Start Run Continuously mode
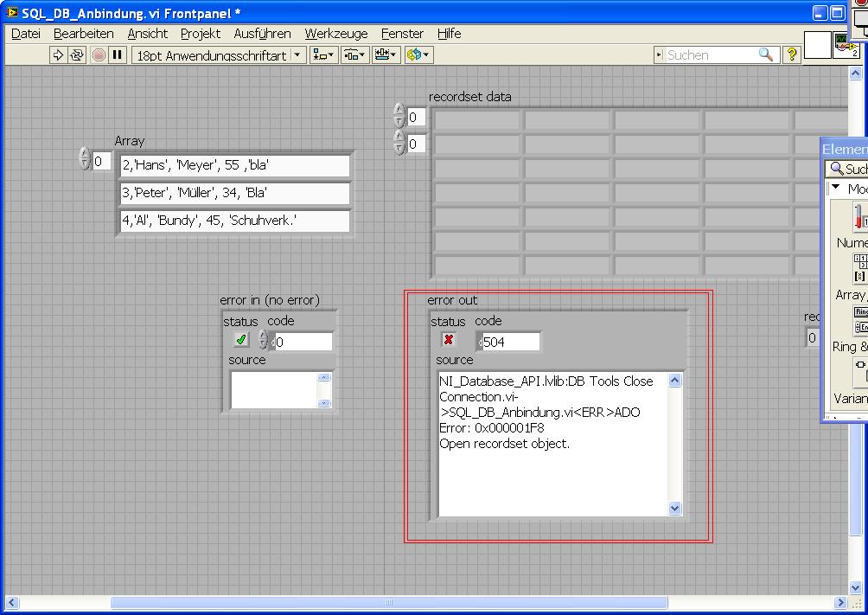868x615 pixels. [x=77, y=54]
